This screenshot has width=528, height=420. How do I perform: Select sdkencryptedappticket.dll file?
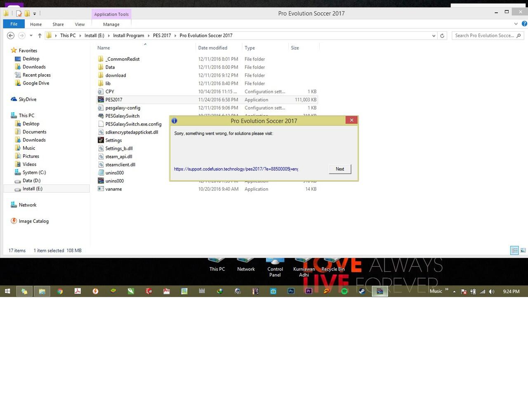[x=132, y=132]
